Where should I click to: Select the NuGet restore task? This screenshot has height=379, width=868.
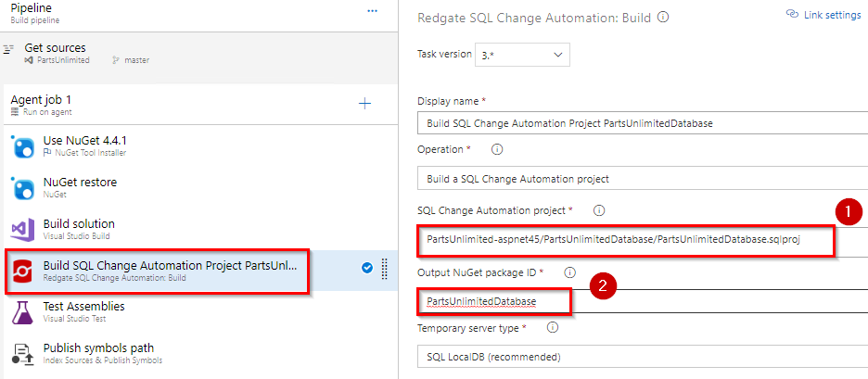click(198, 187)
